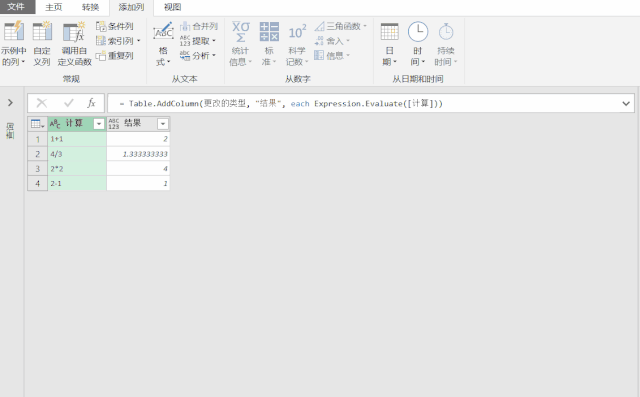Open 科学记数 scientific menu
The width and height of the screenshot is (640, 397).
(x=297, y=44)
